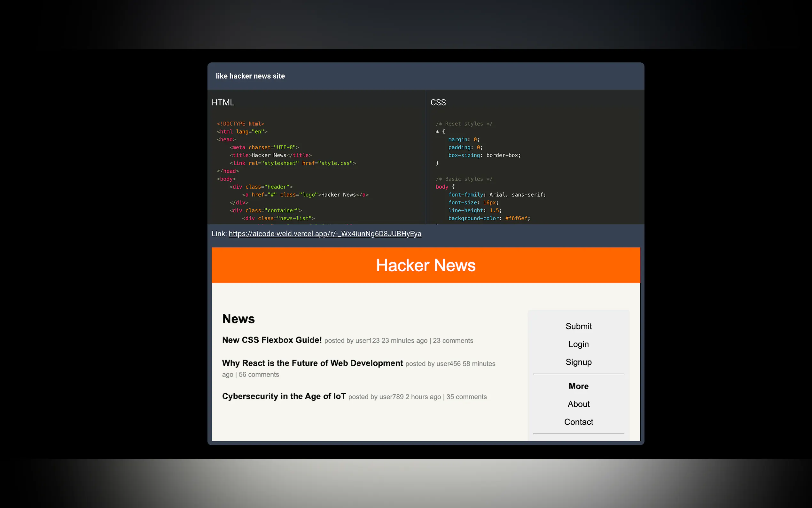Click the About sidebar link

(578, 404)
